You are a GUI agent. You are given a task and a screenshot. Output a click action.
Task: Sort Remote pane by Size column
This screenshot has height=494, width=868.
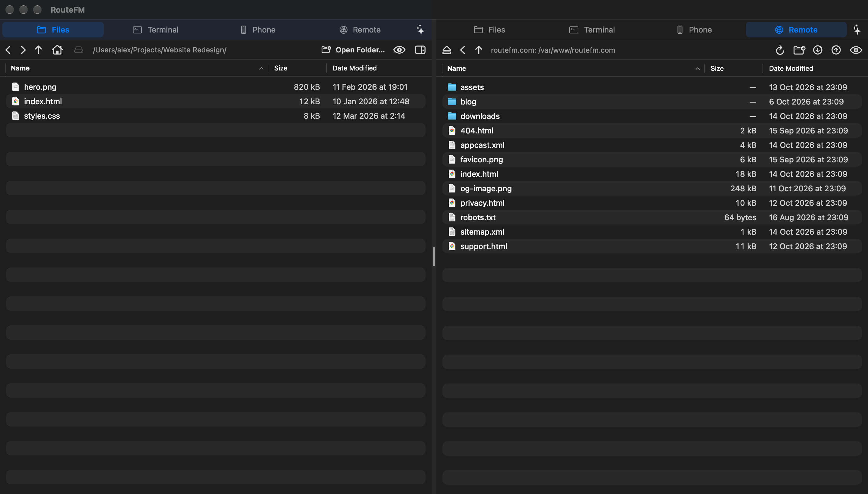(734, 69)
